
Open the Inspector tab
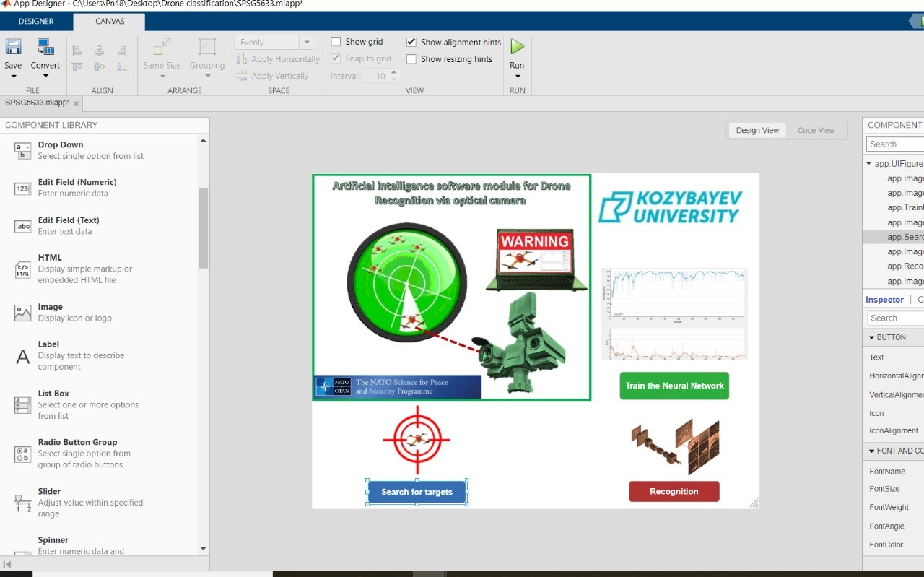pos(884,300)
